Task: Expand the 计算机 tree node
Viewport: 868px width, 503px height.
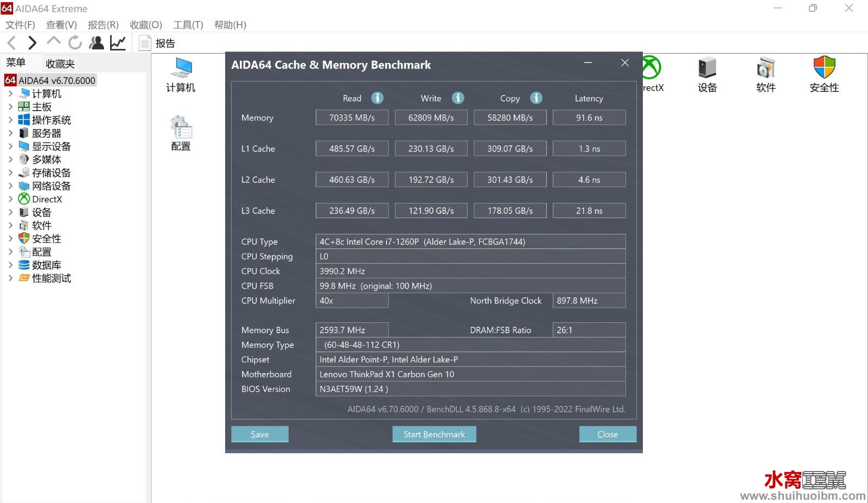Action: click(10, 93)
